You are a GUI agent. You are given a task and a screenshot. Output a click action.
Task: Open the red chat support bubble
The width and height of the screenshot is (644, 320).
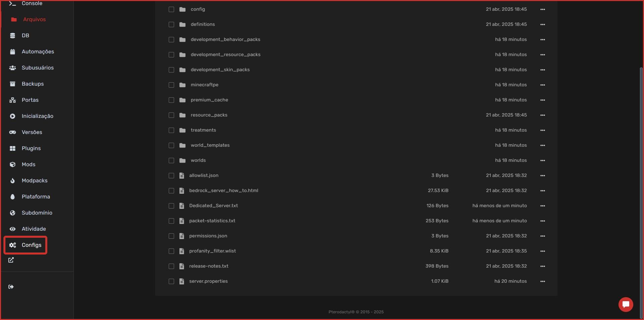pos(626,305)
